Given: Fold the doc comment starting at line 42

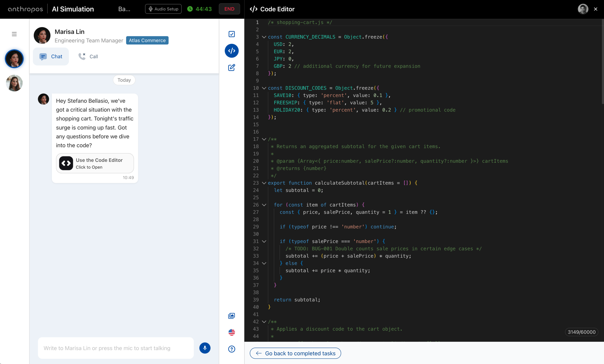Looking at the screenshot, I should 264,322.
